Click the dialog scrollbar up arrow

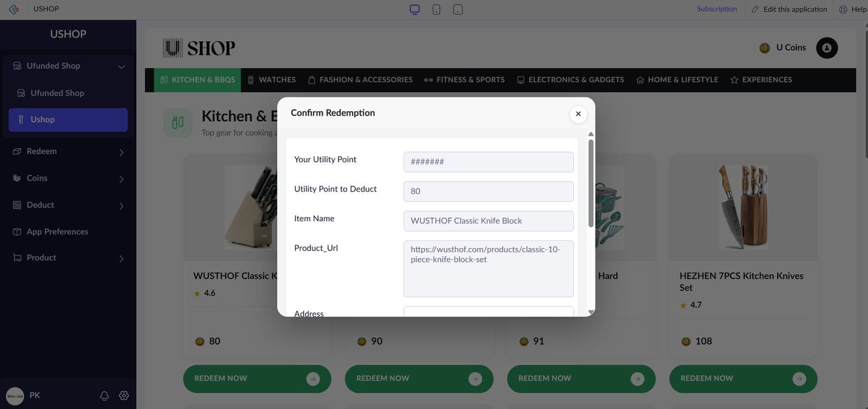(591, 134)
